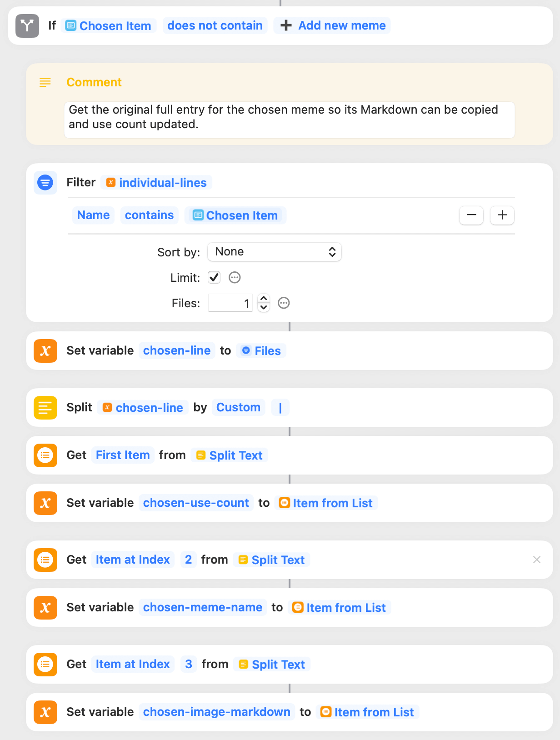This screenshot has height=740, width=560.
Task: Add filter rule with plus button
Action: 502,215
